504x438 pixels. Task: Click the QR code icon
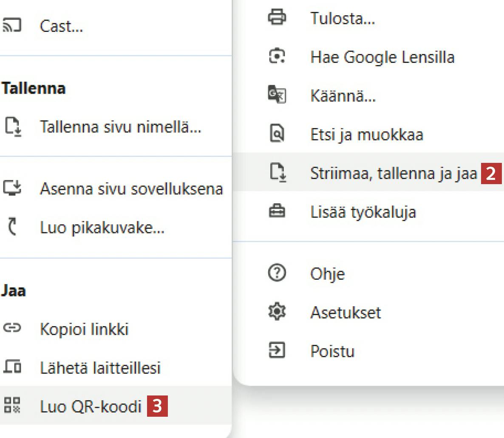click(x=10, y=406)
